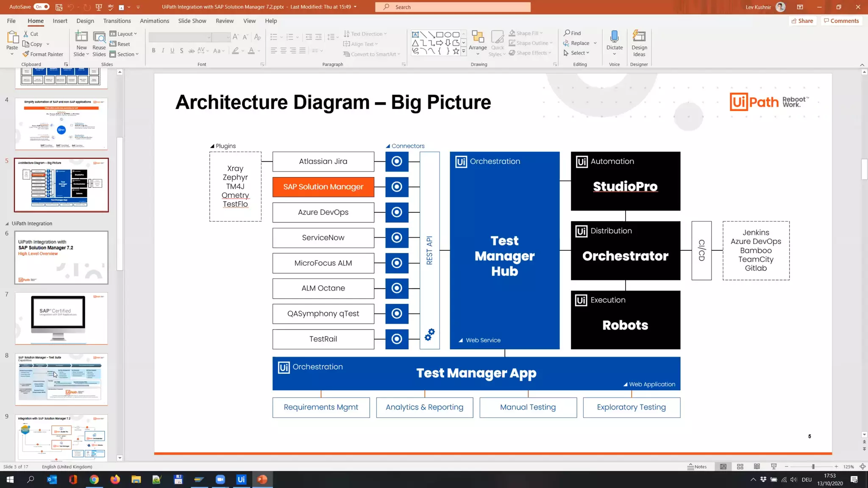Toggle the Notes pane

pos(697,466)
